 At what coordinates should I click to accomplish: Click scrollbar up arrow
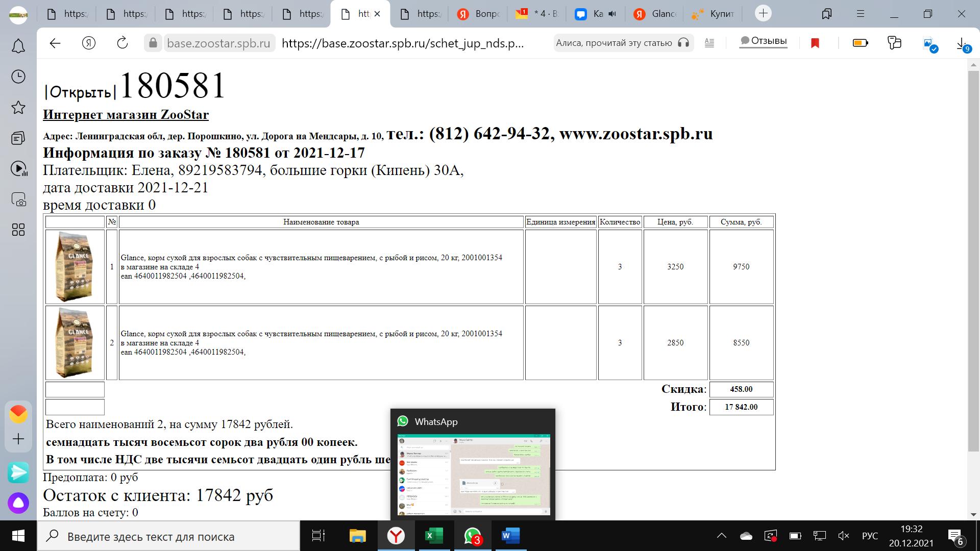point(973,64)
